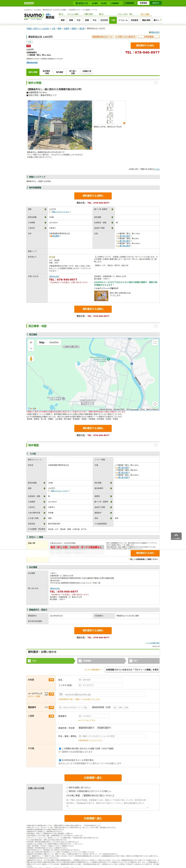The height and width of the screenshot is (868, 186).
Task: Click the help icon beside 用途地域
Action: (x=44, y=524)
